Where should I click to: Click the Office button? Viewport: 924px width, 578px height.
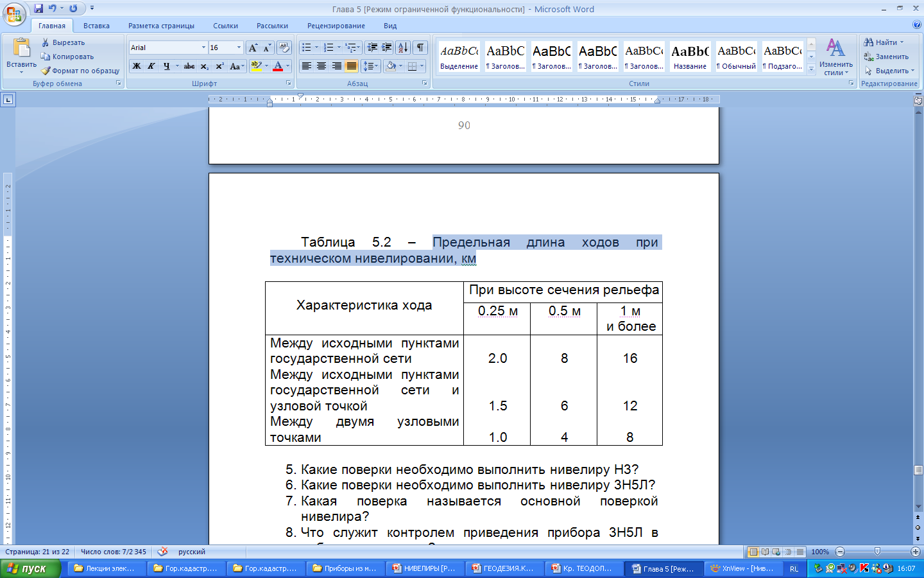[14, 14]
